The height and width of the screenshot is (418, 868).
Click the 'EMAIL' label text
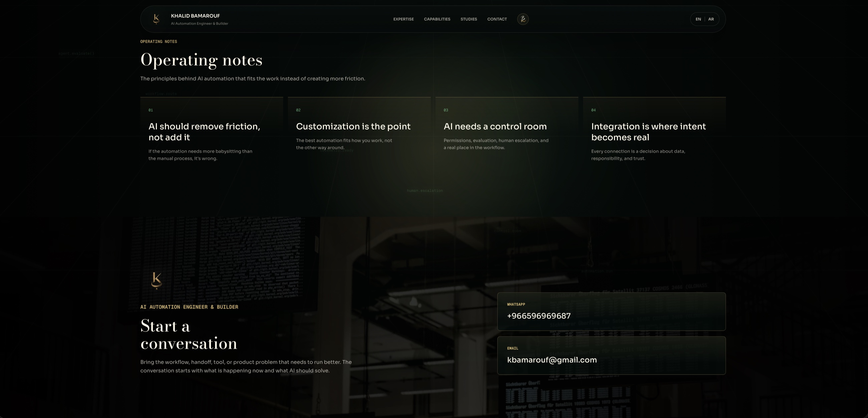coord(512,348)
